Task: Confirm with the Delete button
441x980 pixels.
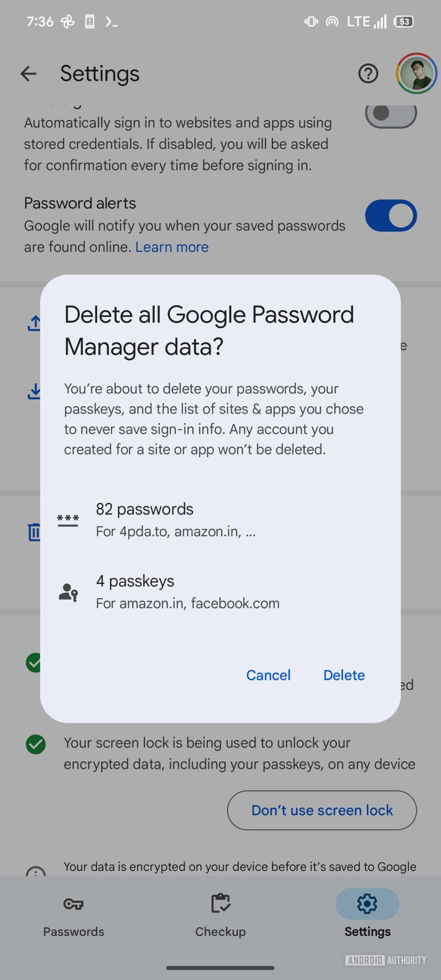Action: 344,675
